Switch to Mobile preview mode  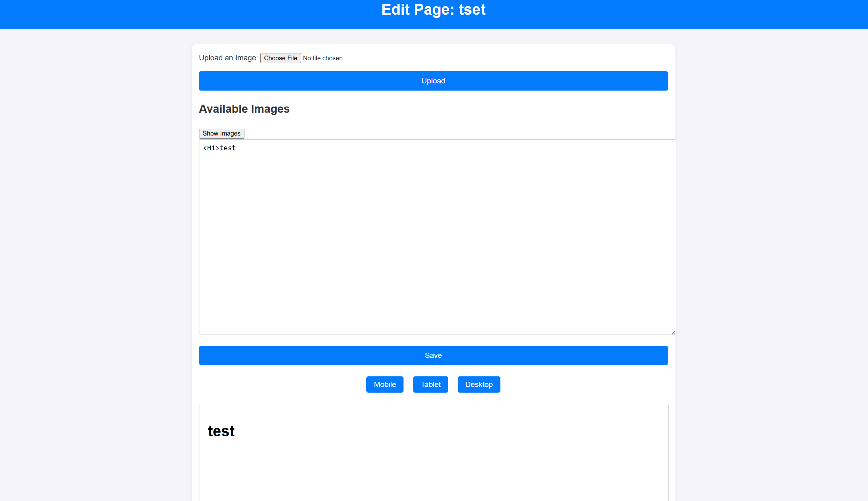pyautogui.click(x=385, y=384)
